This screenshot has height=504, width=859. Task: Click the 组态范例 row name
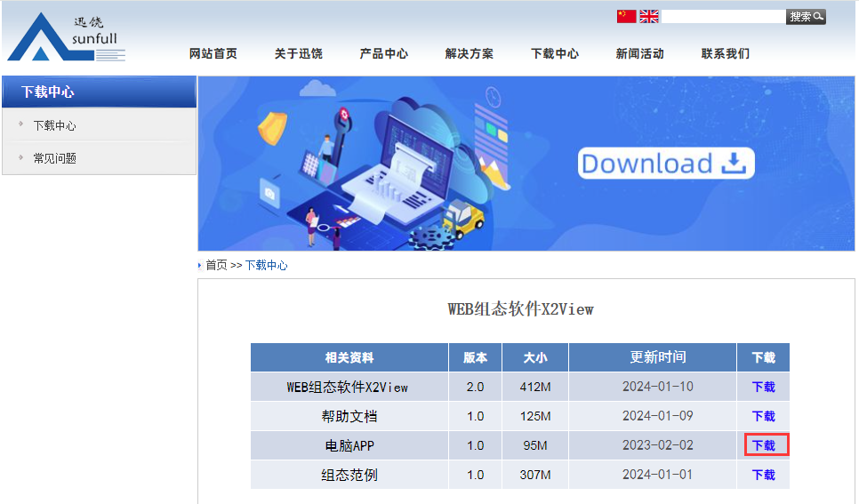pos(349,475)
